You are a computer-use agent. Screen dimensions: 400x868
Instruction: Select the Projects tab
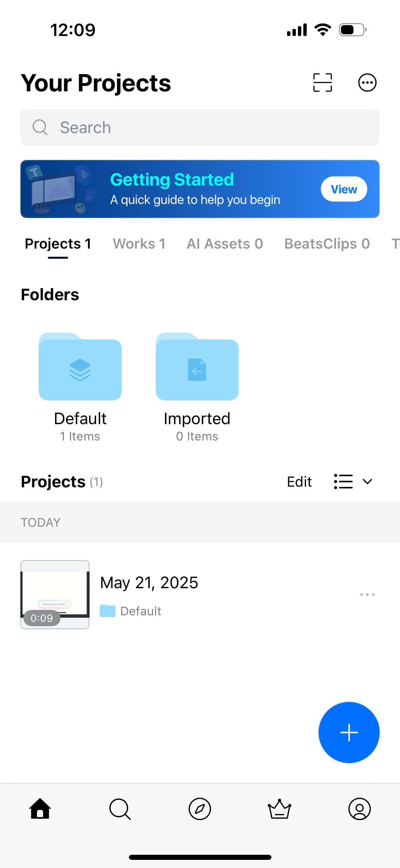[58, 244]
